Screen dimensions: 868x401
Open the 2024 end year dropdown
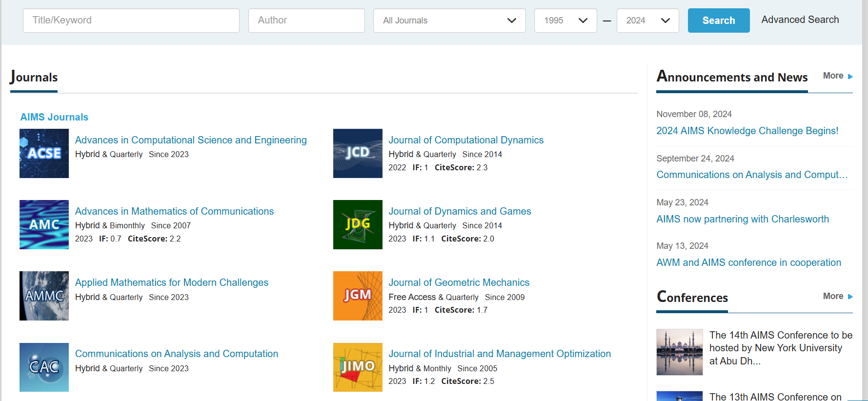(x=647, y=20)
